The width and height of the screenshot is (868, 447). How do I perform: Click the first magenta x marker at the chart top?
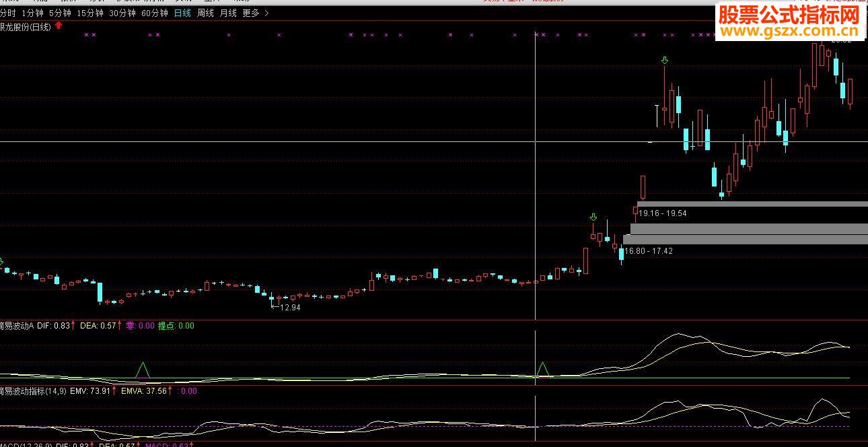click(x=87, y=34)
